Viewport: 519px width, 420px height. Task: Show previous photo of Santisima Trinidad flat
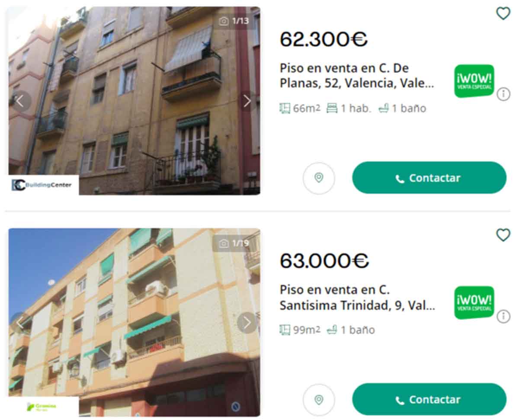pyautogui.click(x=20, y=323)
